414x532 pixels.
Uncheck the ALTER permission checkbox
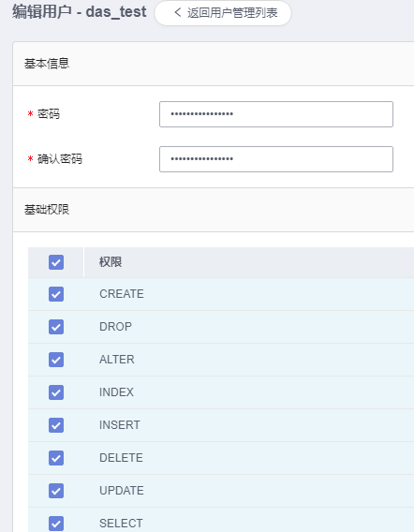click(56, 360)
